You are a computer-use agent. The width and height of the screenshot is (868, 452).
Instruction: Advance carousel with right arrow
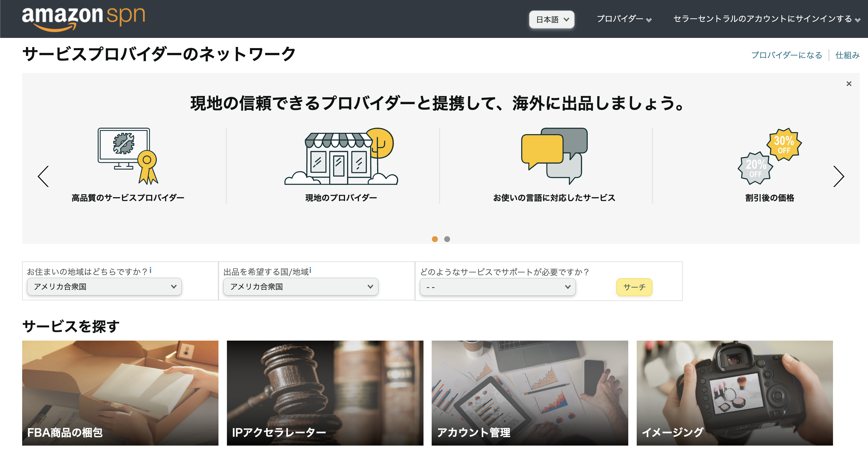838,176
